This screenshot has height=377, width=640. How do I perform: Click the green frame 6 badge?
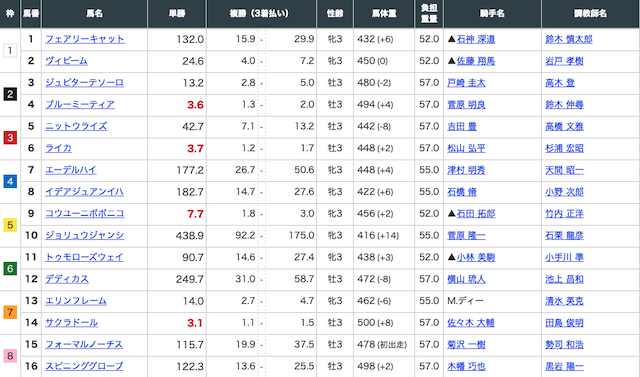(x=10, y=269)
